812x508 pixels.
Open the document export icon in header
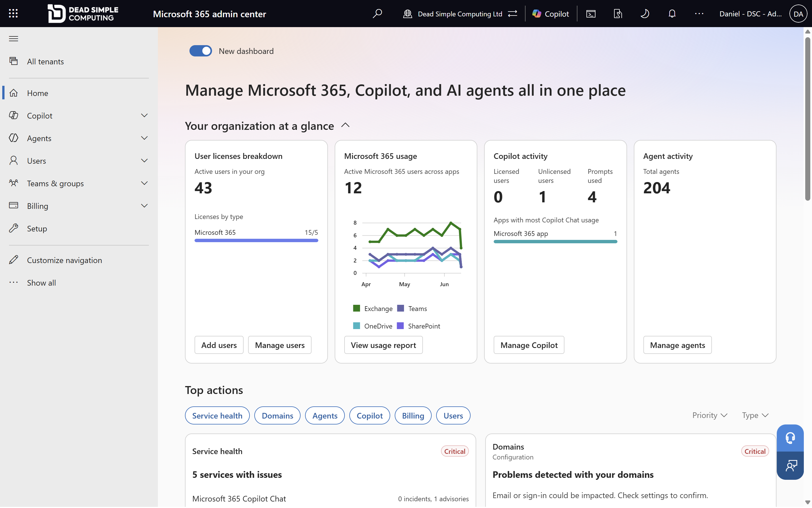coord(618,14)
